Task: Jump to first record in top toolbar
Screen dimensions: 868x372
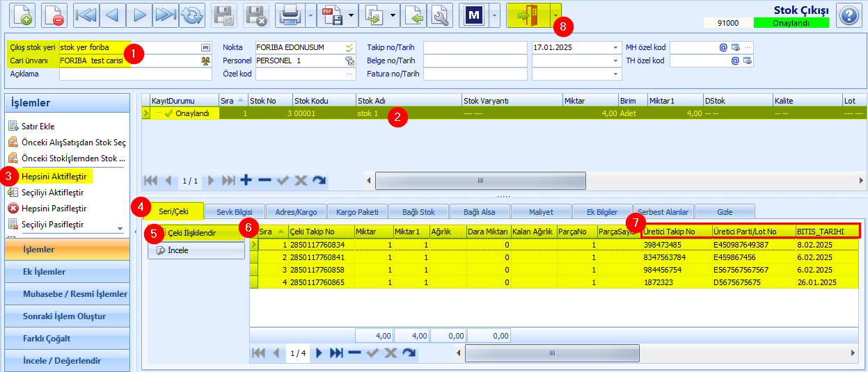Action: 86,15
